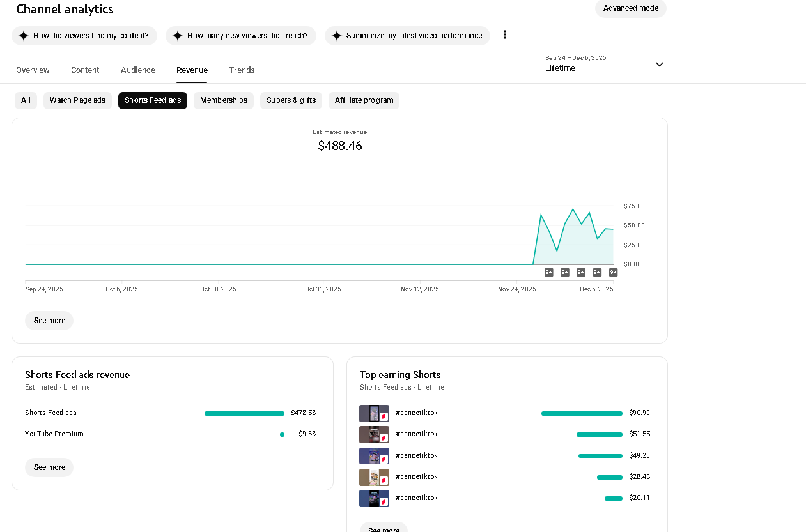Select the Affiliate program filter chip
This screenshot has width=806, height=532.
[364, 100]
